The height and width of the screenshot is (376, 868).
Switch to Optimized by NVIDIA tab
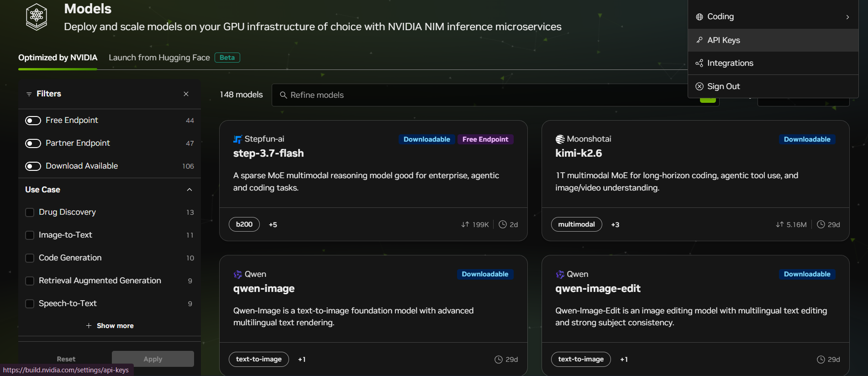tap(58, 58)
